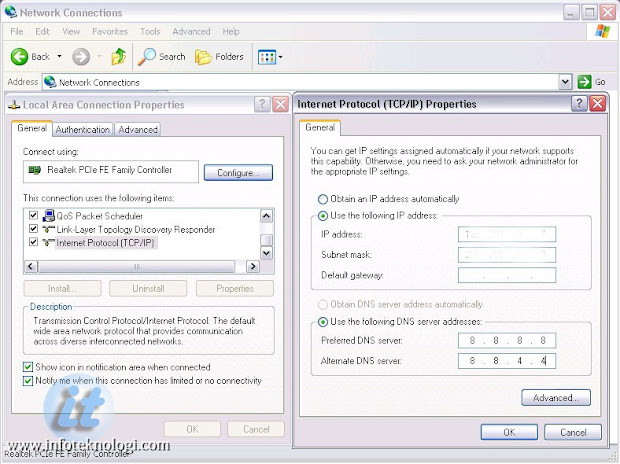This screenshot has width=620, height=464.
Task: Open the Advanced menu in menu bar
Action: pos(191,31)
